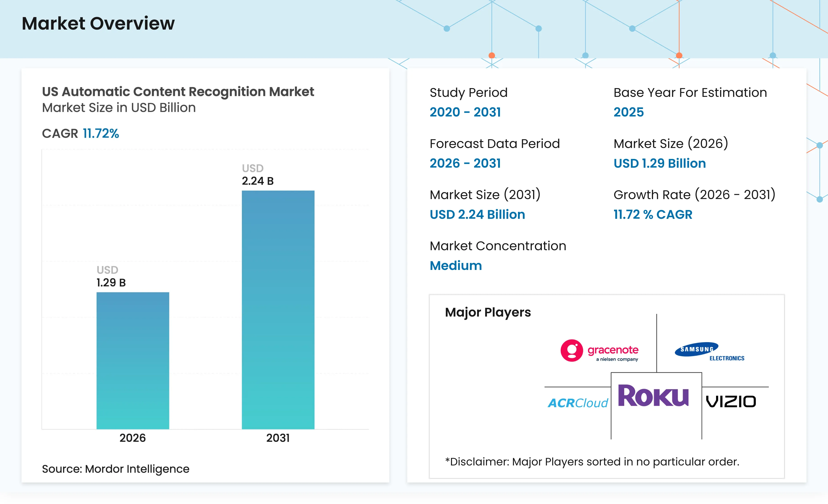Image resolution: width=828 pixels, height=504 pixels.
Task: Click Source: Mordor Intelligence text
Action: (x=115, y=469)
